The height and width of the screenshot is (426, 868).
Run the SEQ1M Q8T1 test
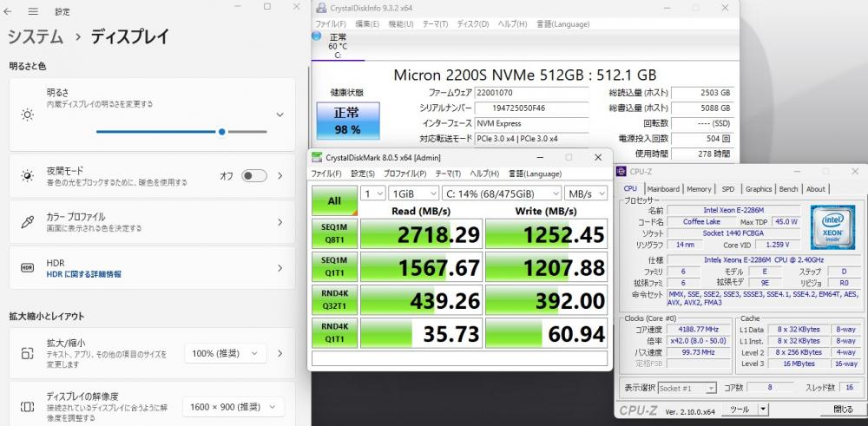(334, 233)
